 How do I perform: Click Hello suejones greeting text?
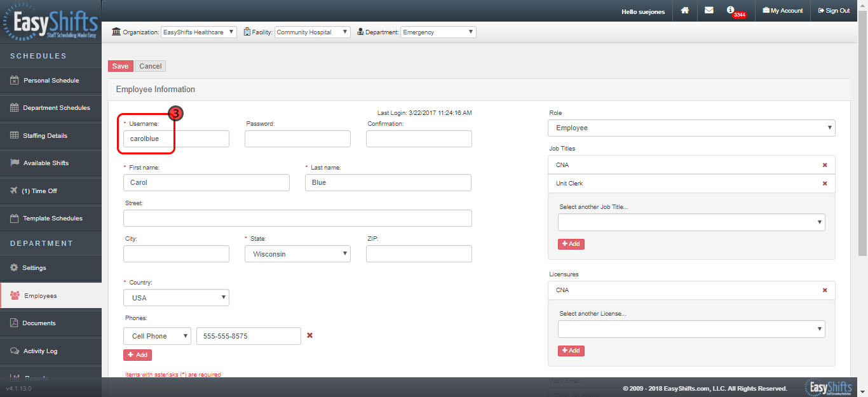click(x=643, y=11)
